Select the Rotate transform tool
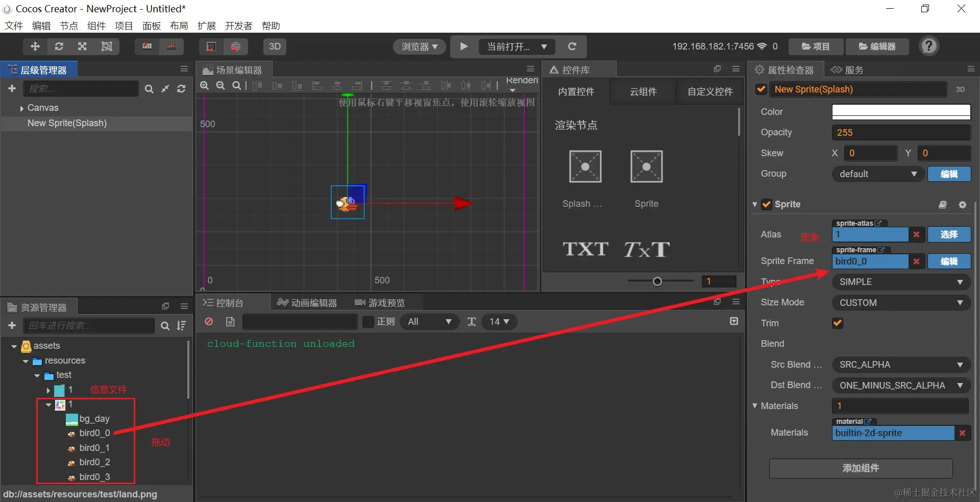Viewport: 980px width, 502px height. pos(59,46)
